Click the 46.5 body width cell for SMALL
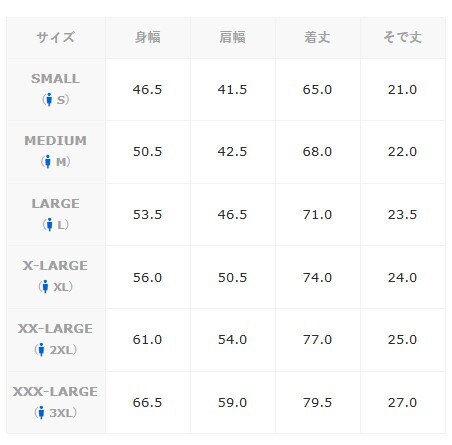The height and width of the screenshot is (445, 452). click(x=147, y=89)
